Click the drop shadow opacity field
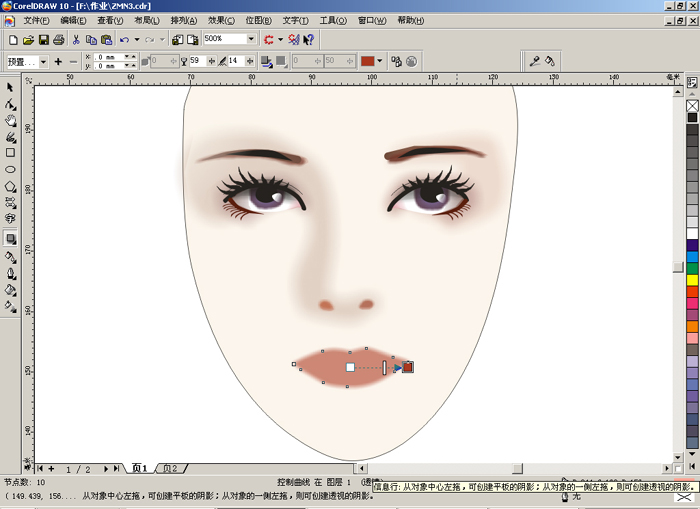 click(197, 61)
